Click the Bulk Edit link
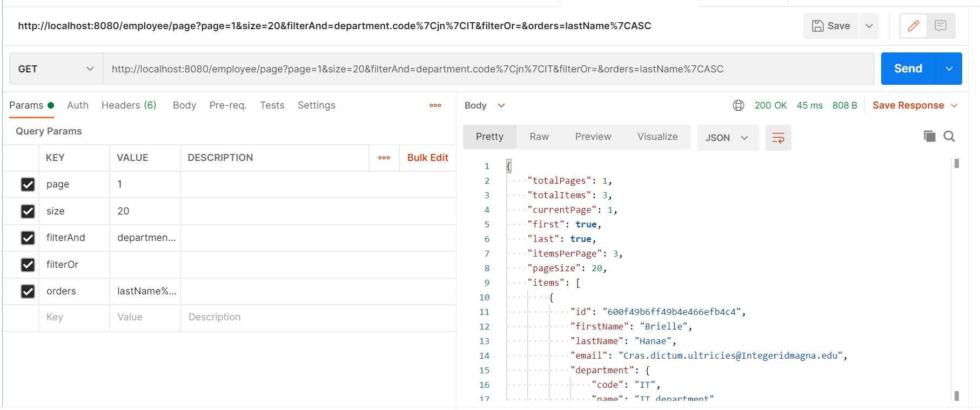The image size is (980, 410). coord(427,158)
